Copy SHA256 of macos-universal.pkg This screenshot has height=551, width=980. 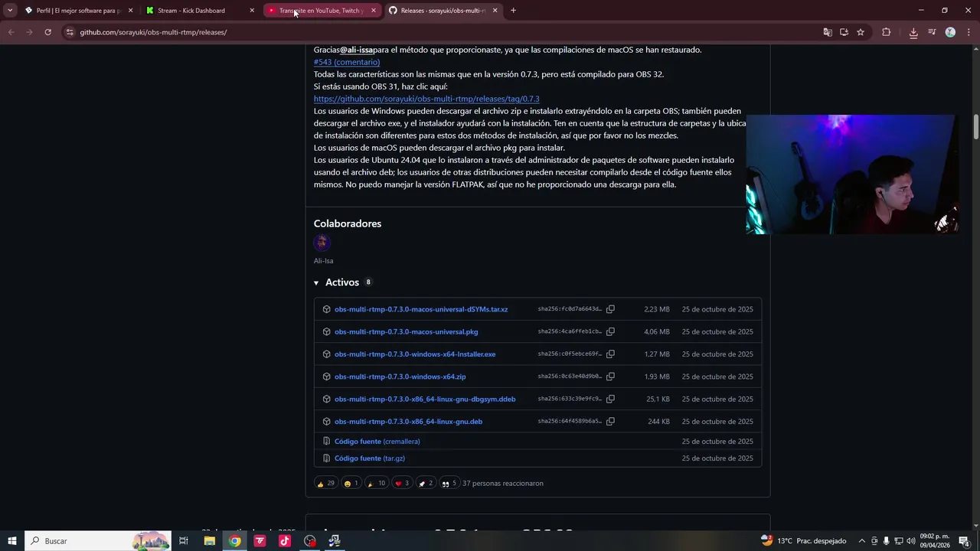pyautogui.click(x=610, y=331)
